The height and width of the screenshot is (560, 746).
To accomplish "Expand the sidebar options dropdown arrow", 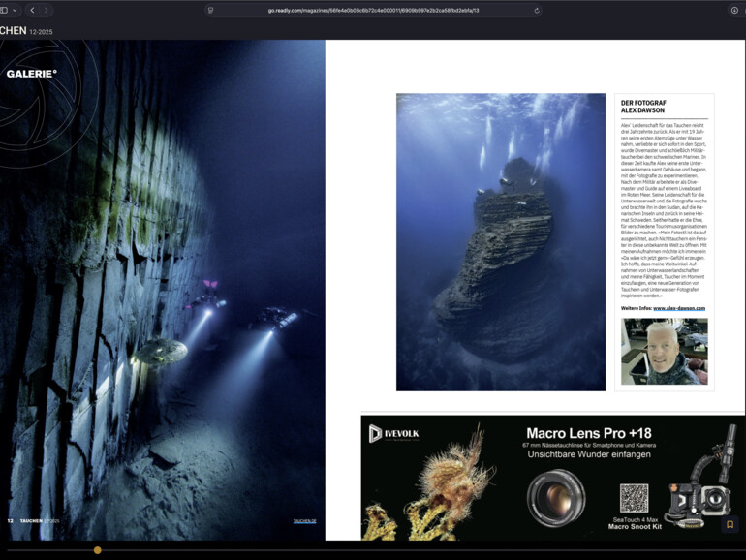I will tap(16, 10).
